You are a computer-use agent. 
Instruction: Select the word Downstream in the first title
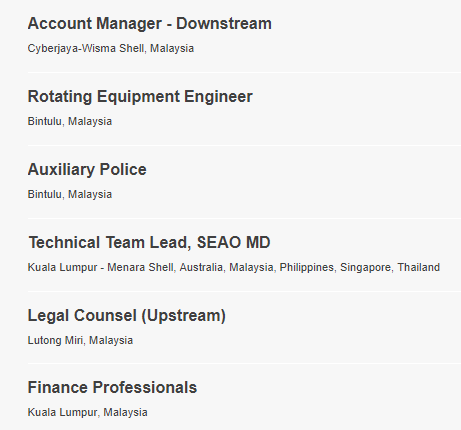[x=224, y=24]
